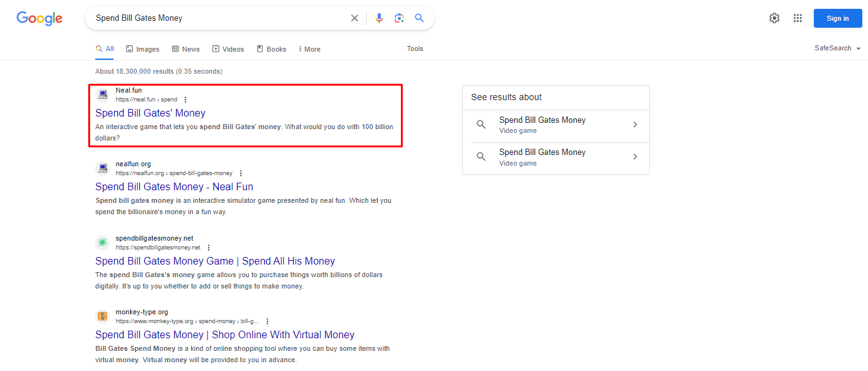Open Search by image camera icon
The height and width of the screenshot is (371, 868).
[x=399, y=18]
